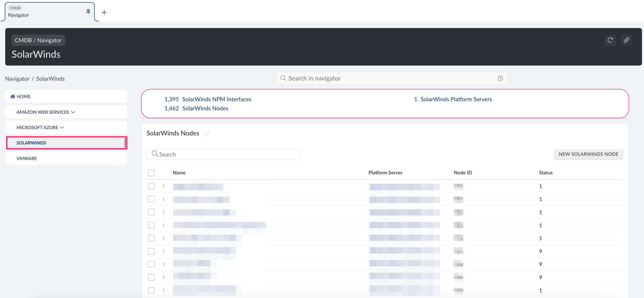Open the kebab menu on the first node row
This screenshot has width=644, height=298.
(164, 186)
